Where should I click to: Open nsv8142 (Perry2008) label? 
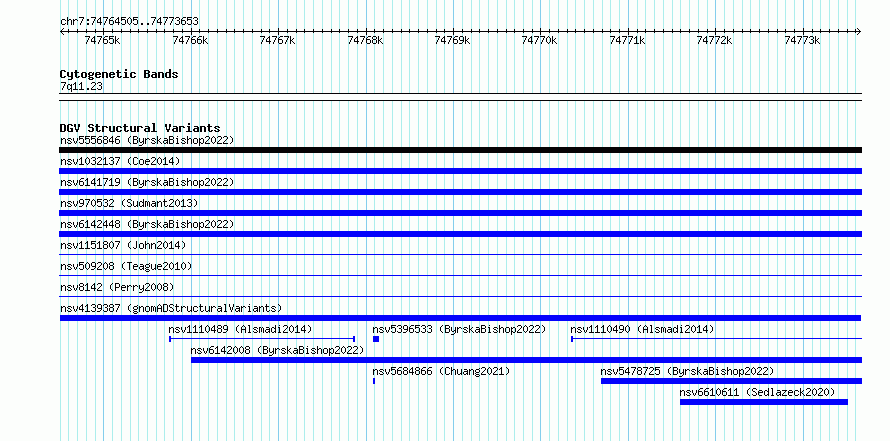pyautogui.click(x=117, y=287)
